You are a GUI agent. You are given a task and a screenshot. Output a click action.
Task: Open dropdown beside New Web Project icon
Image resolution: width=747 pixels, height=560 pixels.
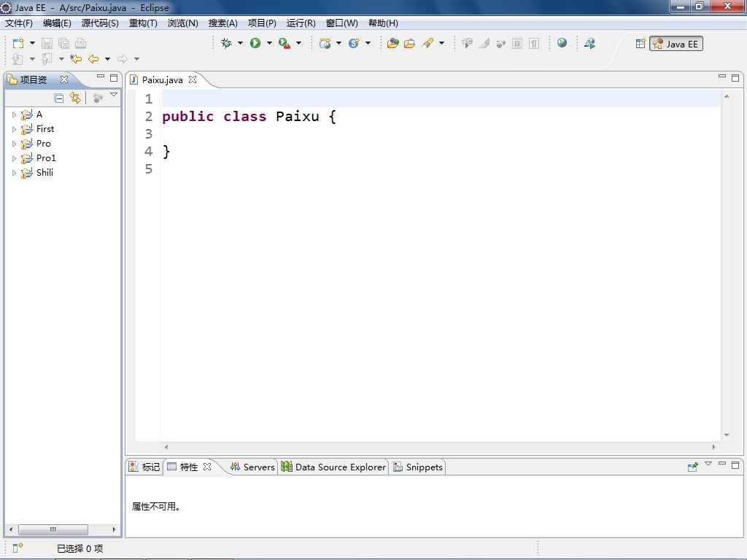pos(338,43)
